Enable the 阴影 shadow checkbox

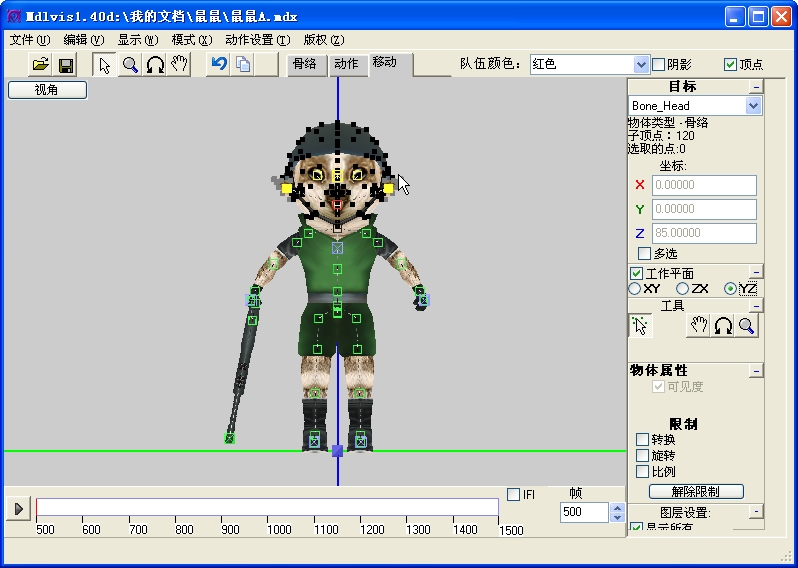658,64
